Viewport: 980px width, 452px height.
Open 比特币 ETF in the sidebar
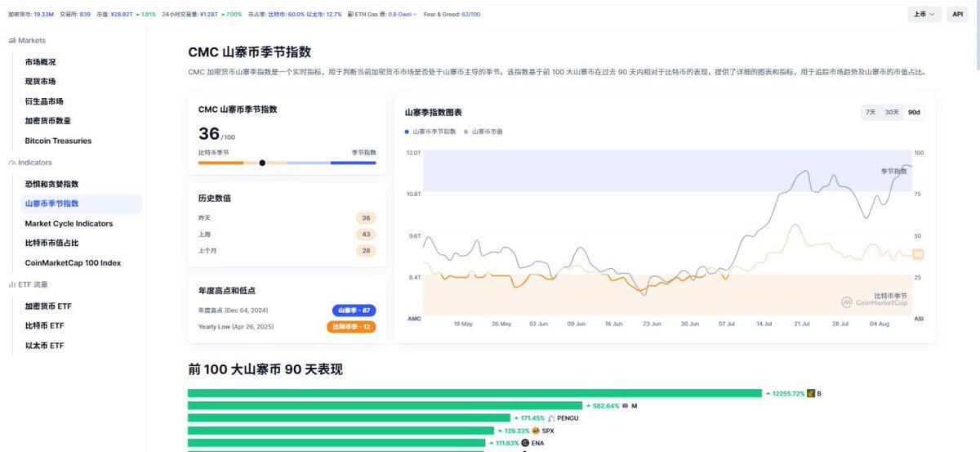click(44, 325)
